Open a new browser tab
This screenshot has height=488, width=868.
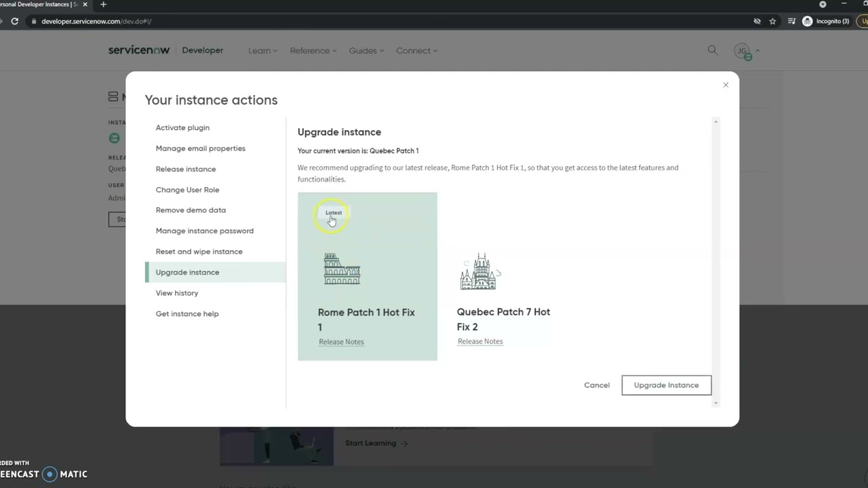pos(103,4)
